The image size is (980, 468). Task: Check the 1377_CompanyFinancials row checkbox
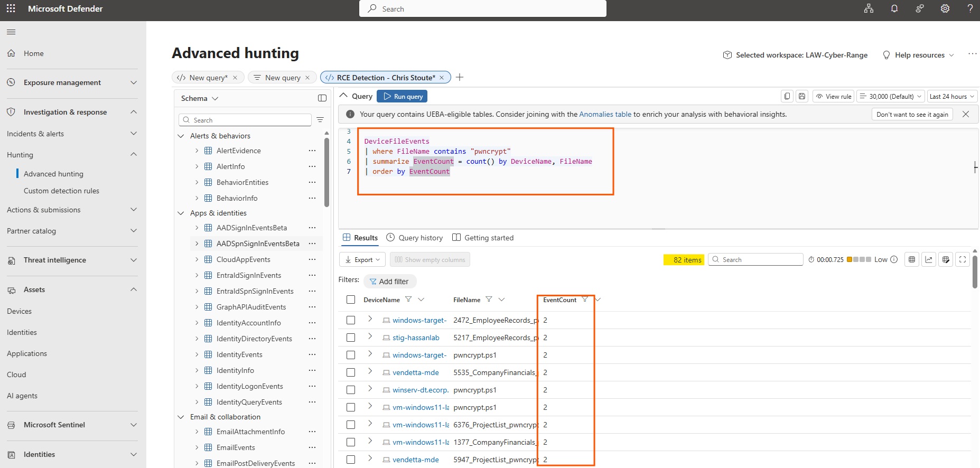click(351, 442)
